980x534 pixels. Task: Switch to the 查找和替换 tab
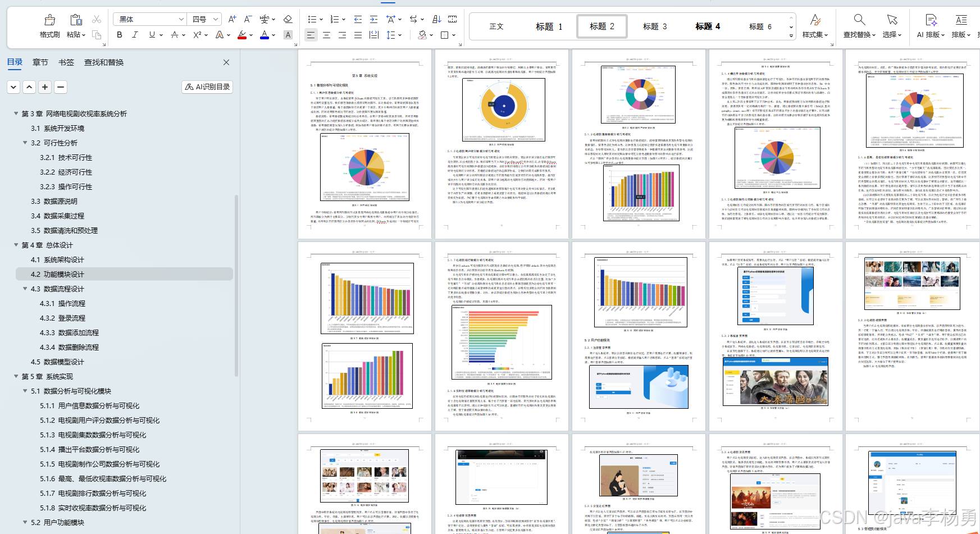pyautogui.click(x=104, y=62)
